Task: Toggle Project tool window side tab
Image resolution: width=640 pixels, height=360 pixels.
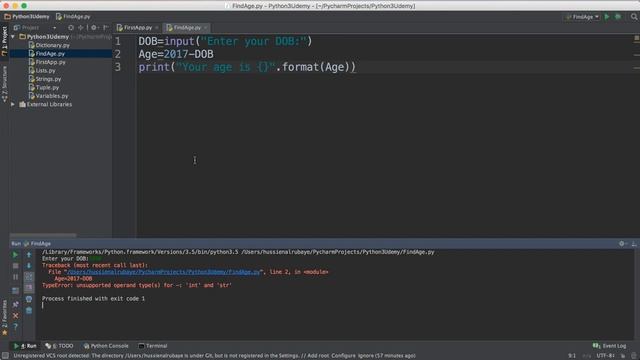Action: 4,41
